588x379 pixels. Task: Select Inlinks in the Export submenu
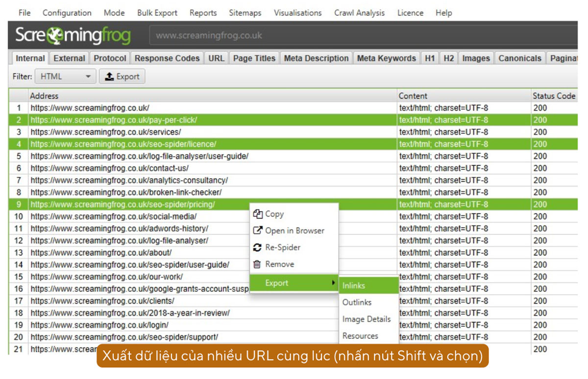coord(369,285)
